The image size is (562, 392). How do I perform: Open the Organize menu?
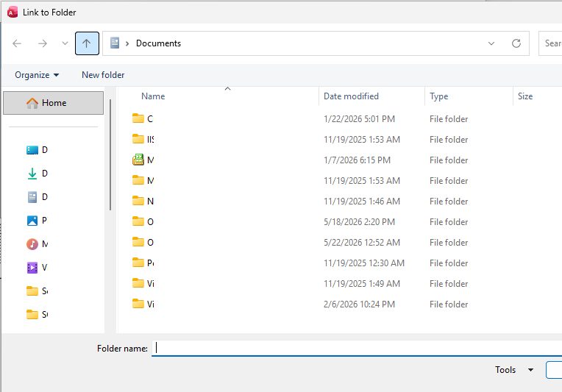[37, 75]
